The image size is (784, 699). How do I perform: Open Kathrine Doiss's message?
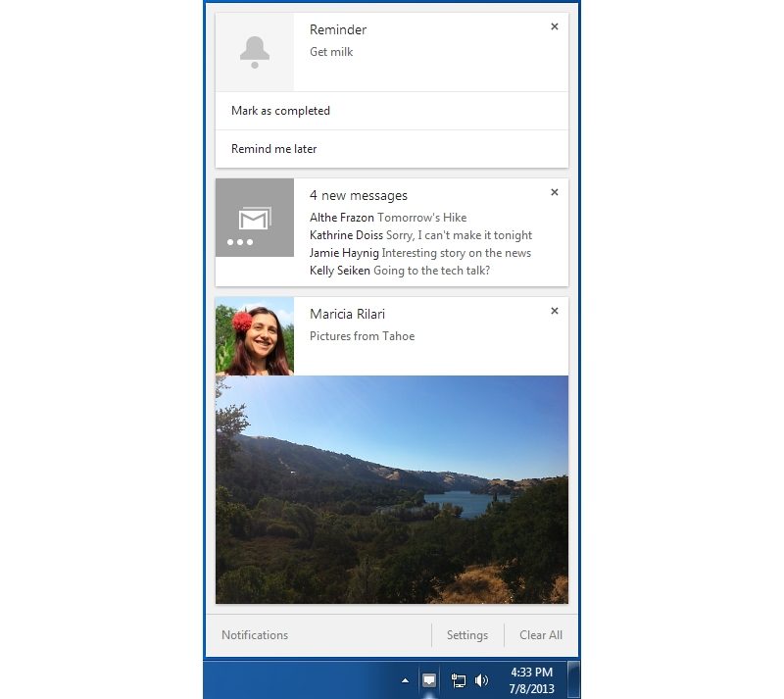pos(420,235)
